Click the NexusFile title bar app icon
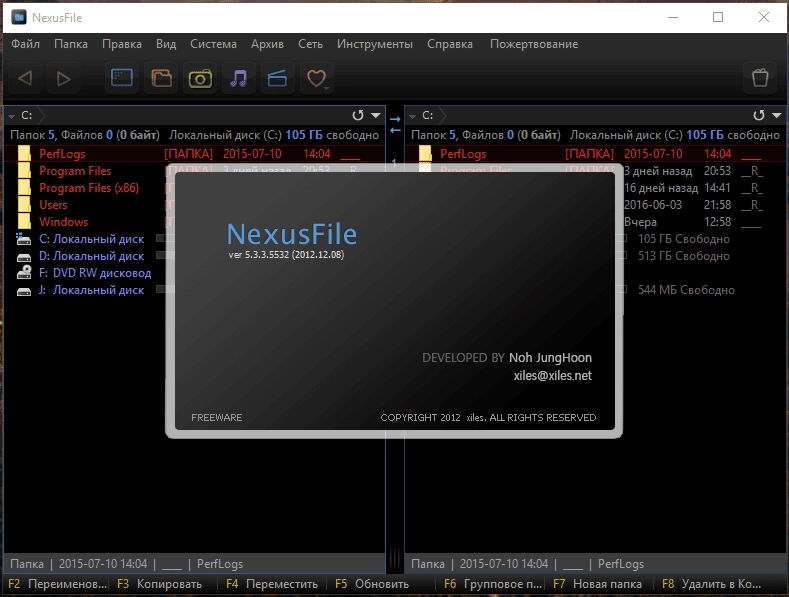Image resolution: width=789 pixels, height=597 pixels. [19, 18]
